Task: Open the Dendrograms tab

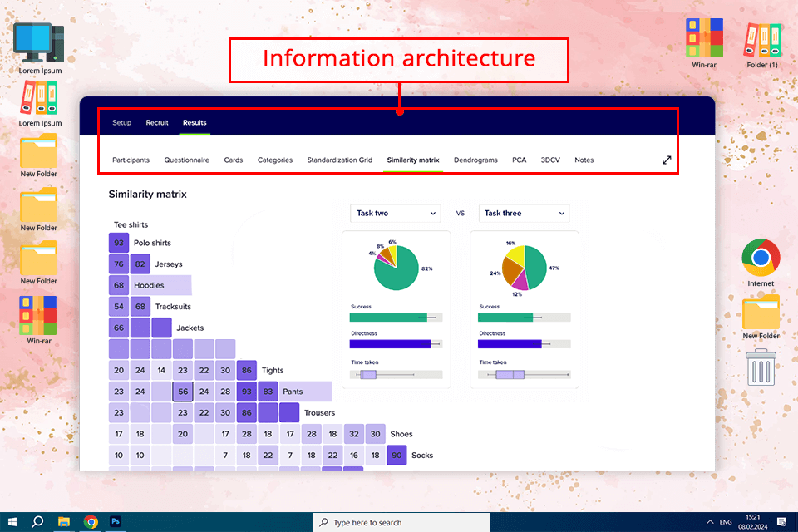Action: click(475, 160)
